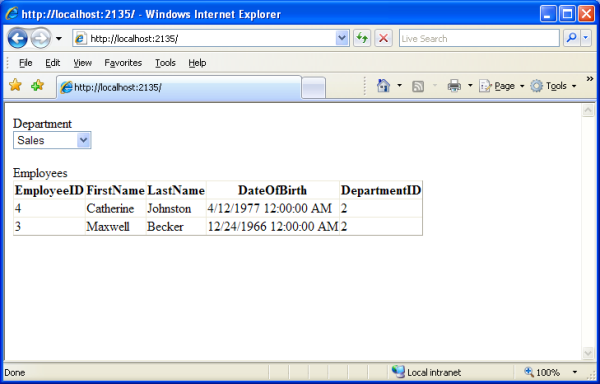The width and height of the screenshot is (600, 384).
Task: Click the Print icon
Action: point(454,86)
